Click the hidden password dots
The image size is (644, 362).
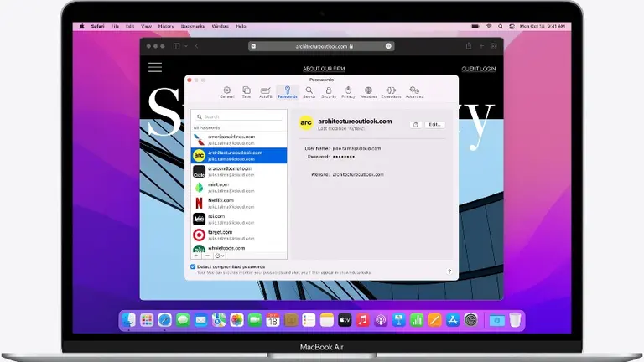tap(344, 157)
